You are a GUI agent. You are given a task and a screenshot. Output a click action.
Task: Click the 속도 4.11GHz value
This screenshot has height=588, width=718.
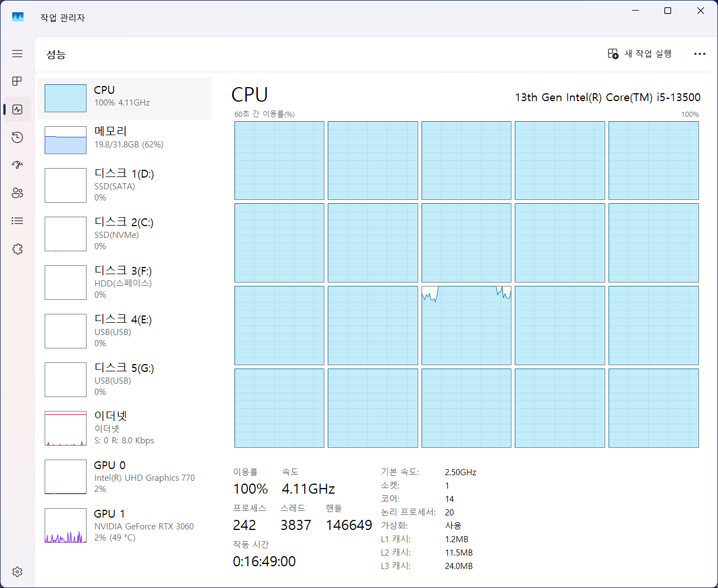[308, 489]
